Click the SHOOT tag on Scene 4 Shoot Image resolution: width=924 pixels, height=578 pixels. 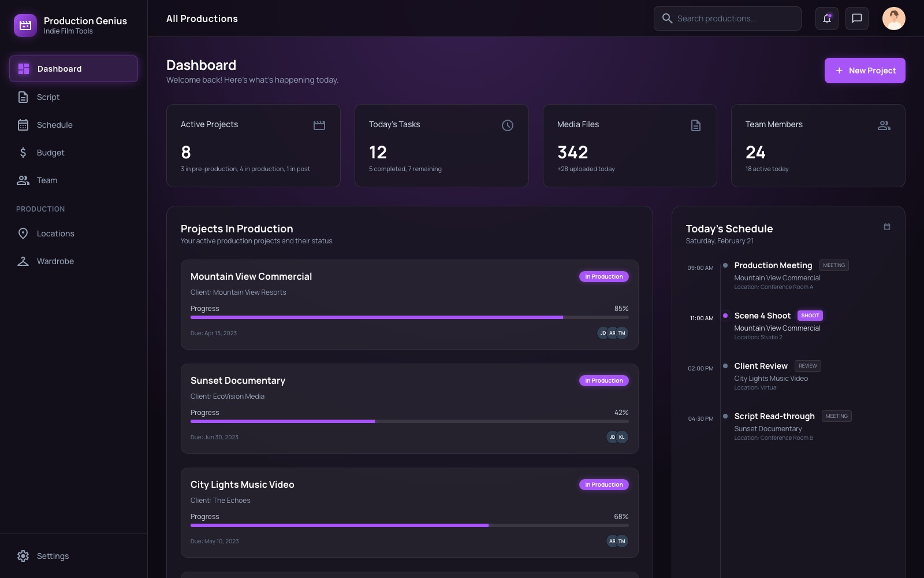coord(810,316)
